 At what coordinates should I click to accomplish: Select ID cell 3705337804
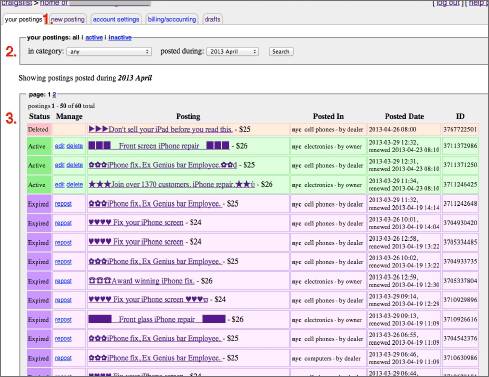coord(460,281)
